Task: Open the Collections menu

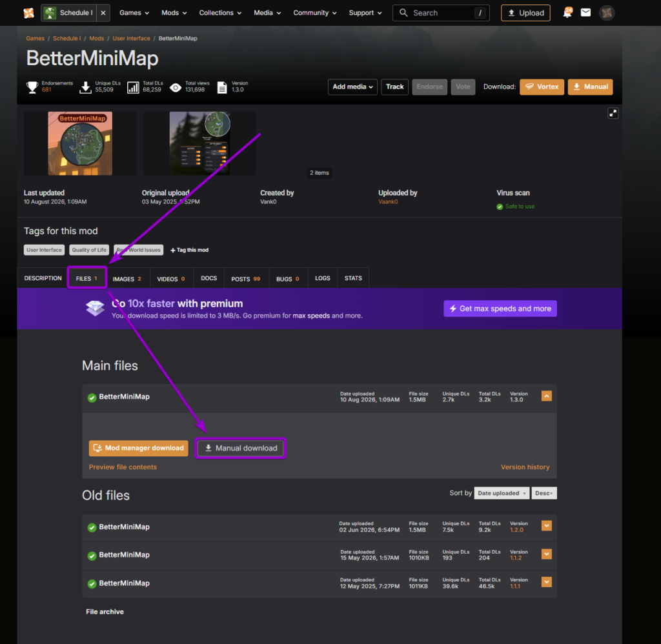Action: coord(220,13)
